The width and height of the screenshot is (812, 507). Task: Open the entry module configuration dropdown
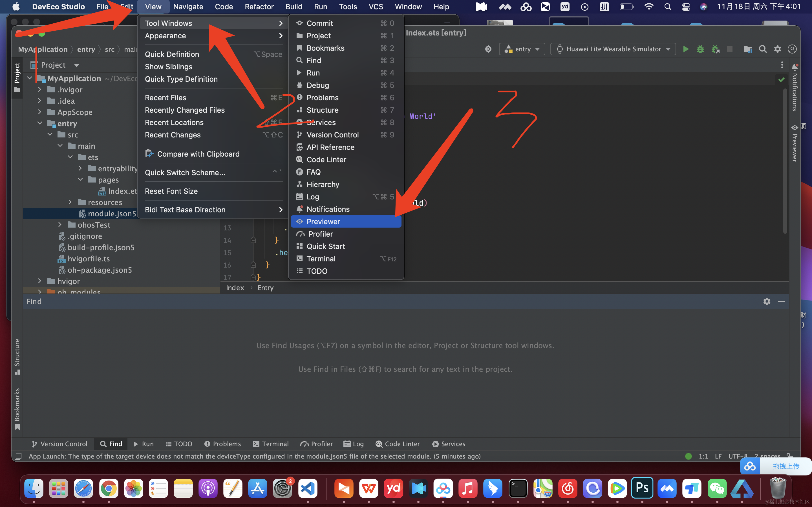point(522,49)
